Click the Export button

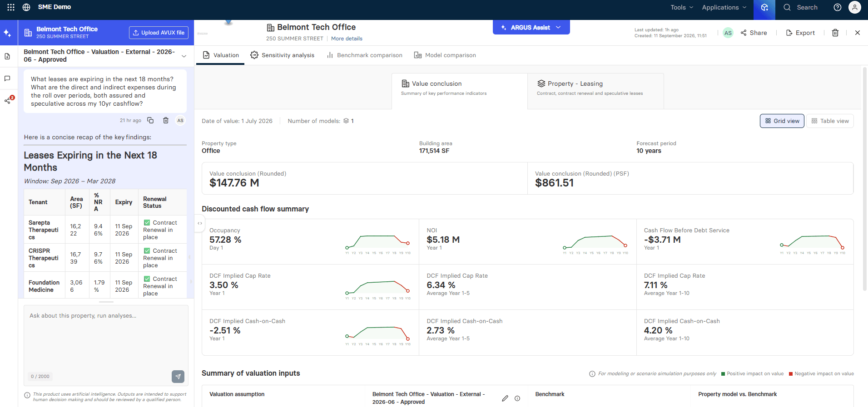(x=800, y=33)
